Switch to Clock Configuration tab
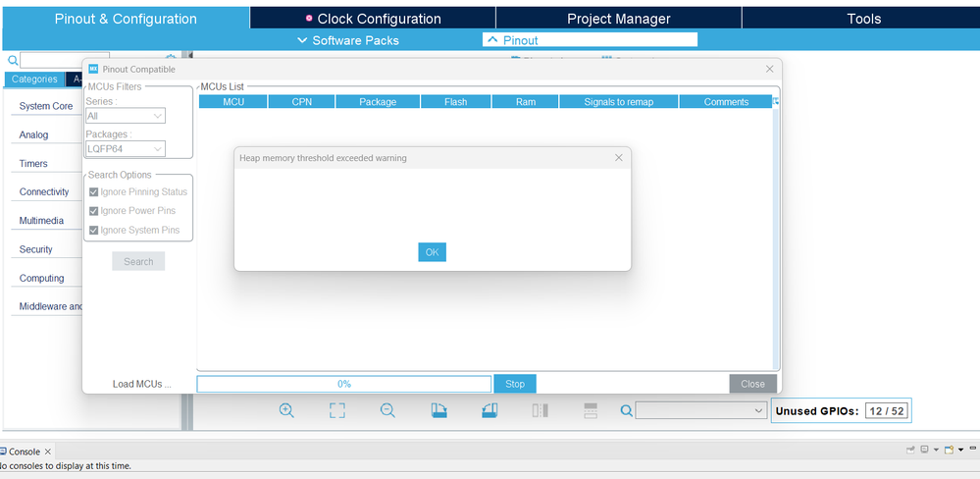Image resolution: width=980 pixels, height=479 pixels. point(373,19)
